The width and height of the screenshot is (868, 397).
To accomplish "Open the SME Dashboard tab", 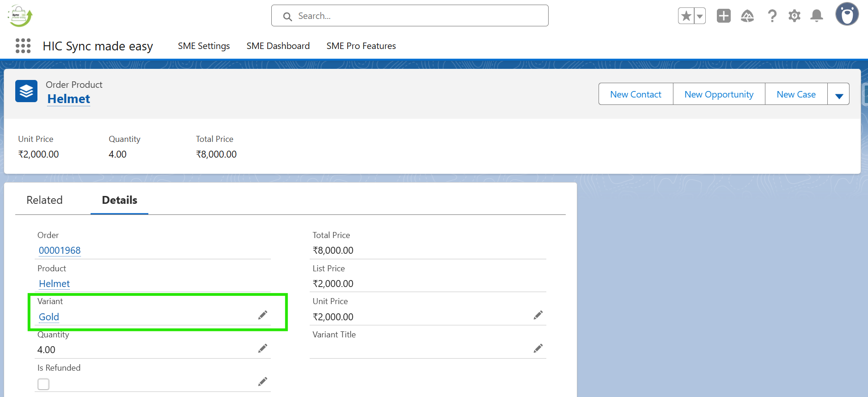I will [x=278, y=46].
